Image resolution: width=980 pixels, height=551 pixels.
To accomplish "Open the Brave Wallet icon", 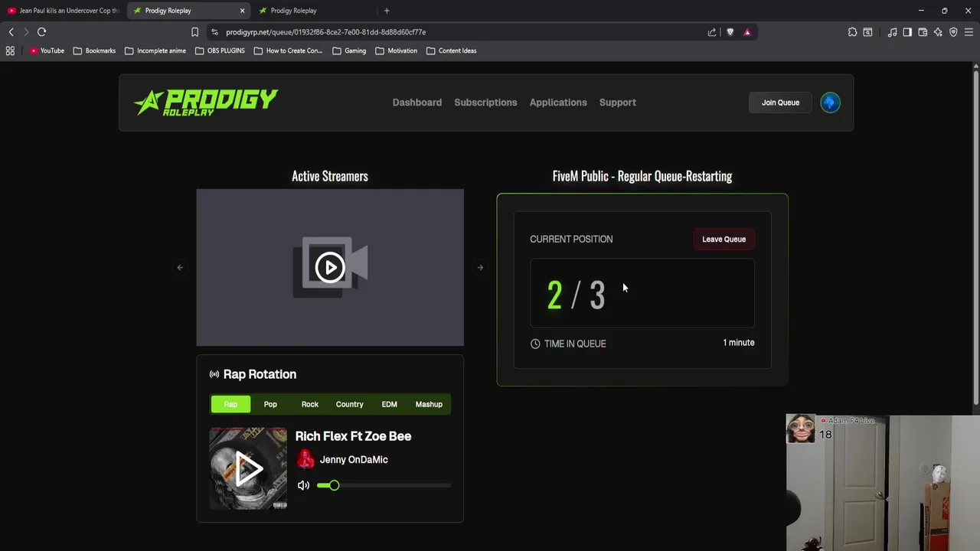I will coord(923,32).
